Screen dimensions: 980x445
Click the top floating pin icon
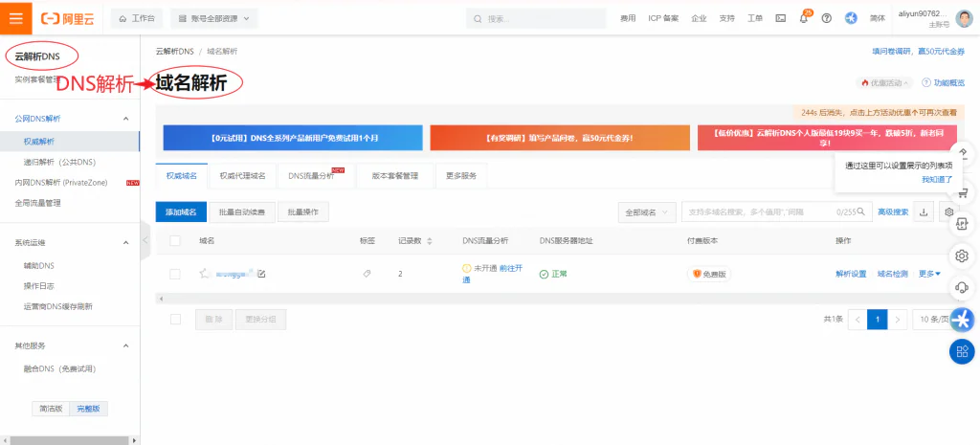[x=963, y=152]
